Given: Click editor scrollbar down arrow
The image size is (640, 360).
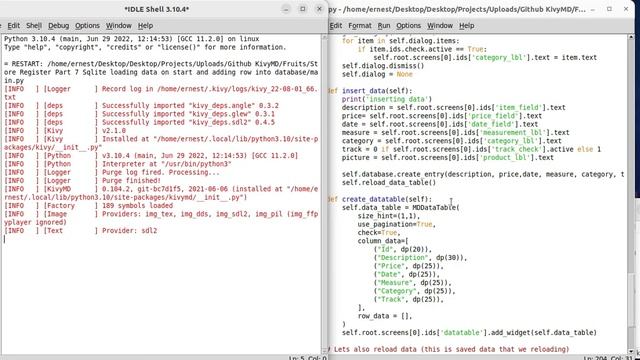Looking at the screenshot, I should [x=631, y=351].
